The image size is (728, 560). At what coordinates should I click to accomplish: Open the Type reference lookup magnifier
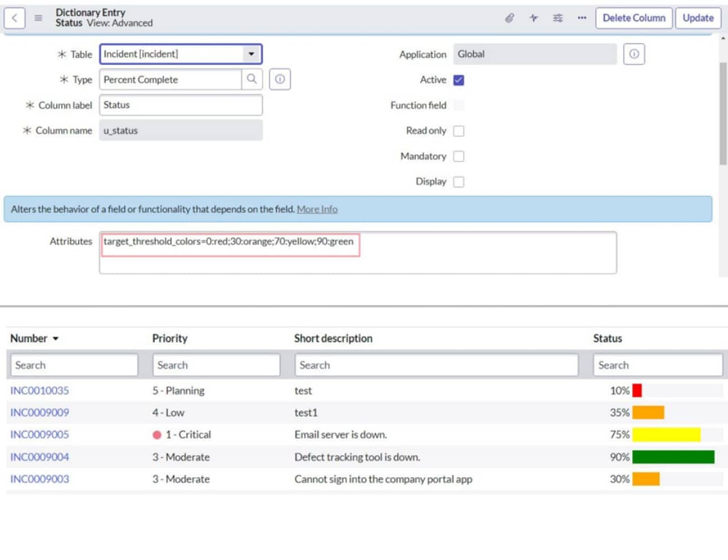pyautogui.click(x=252, y=79)
